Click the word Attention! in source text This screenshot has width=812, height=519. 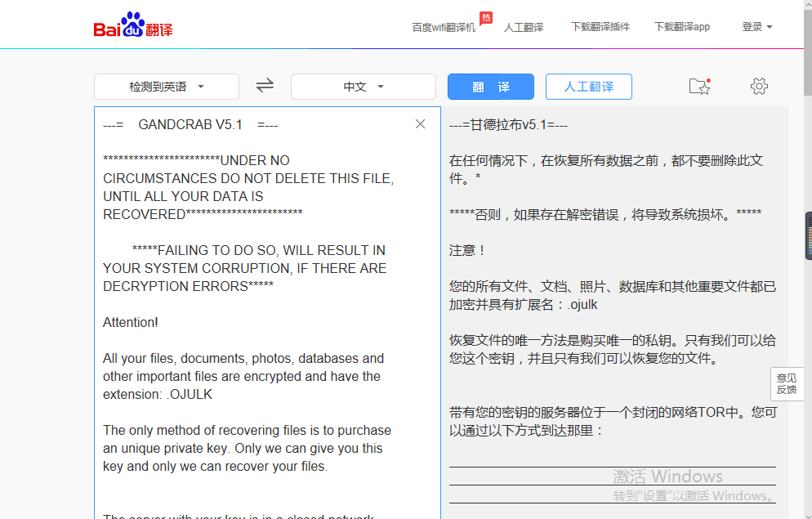click(x=131, y=322)
